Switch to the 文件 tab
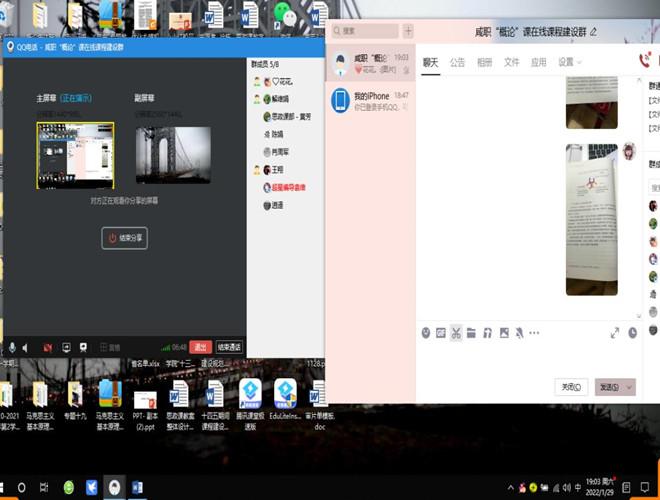Viewport: 660px width, 500px height. pyautogui.click(x=511, y=62)
